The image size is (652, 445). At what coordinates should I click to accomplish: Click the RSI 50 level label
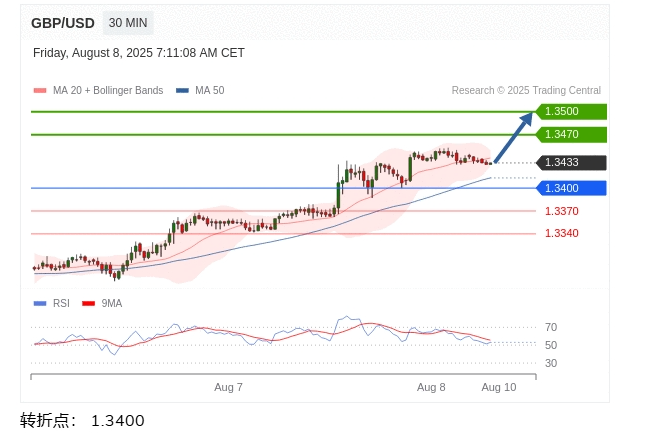click(x=551, y=345)
